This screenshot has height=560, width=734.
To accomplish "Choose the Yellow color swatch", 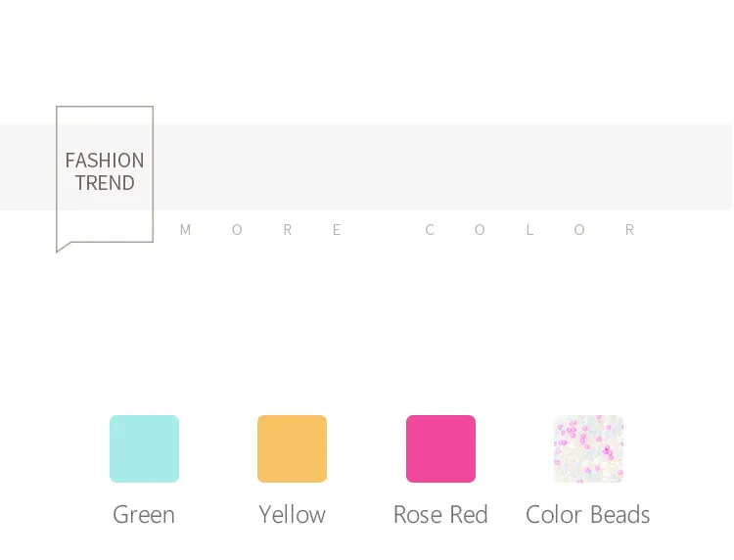I will tap(292, 448).
